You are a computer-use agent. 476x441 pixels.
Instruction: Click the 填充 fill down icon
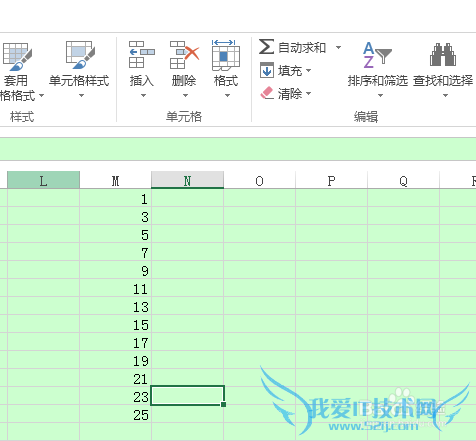pyautogui.click(x=267, y=70)
